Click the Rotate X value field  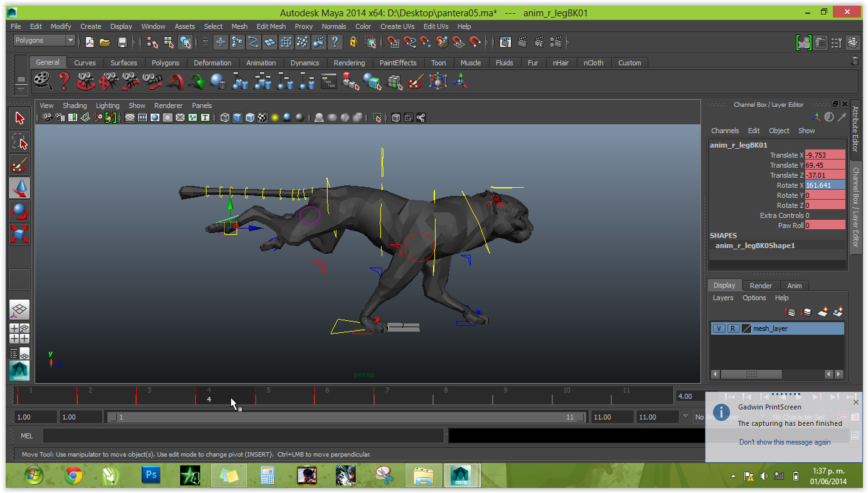coord(825,185)
